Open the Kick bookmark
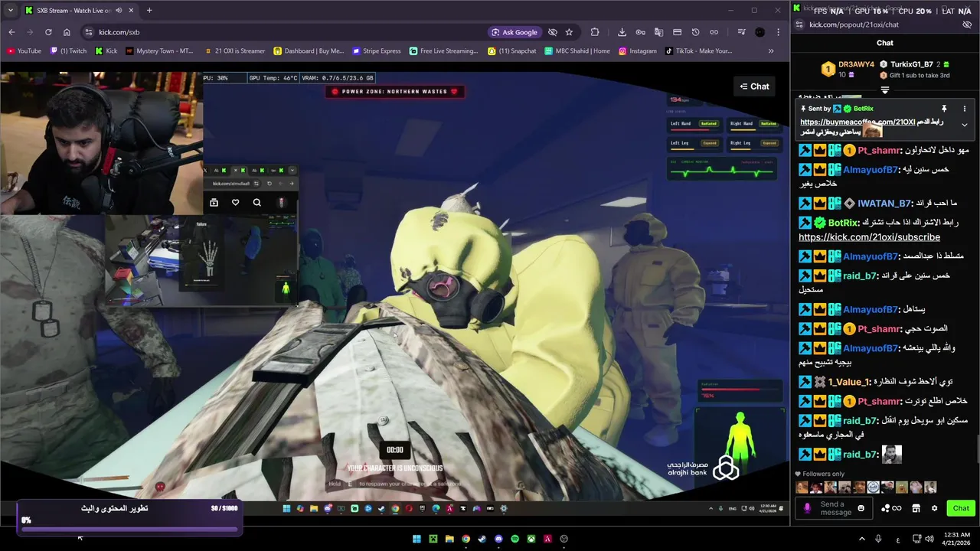Viewport: 980px width, 551px height. 106,51
